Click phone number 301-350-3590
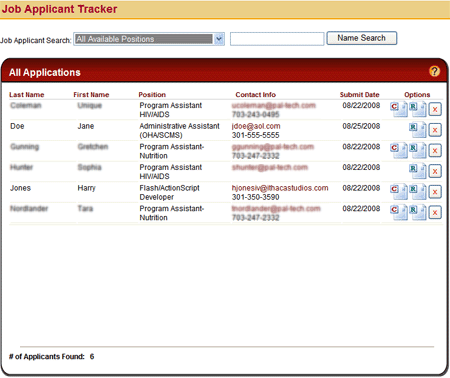This screenshot has width=450, height=378. 256,197
